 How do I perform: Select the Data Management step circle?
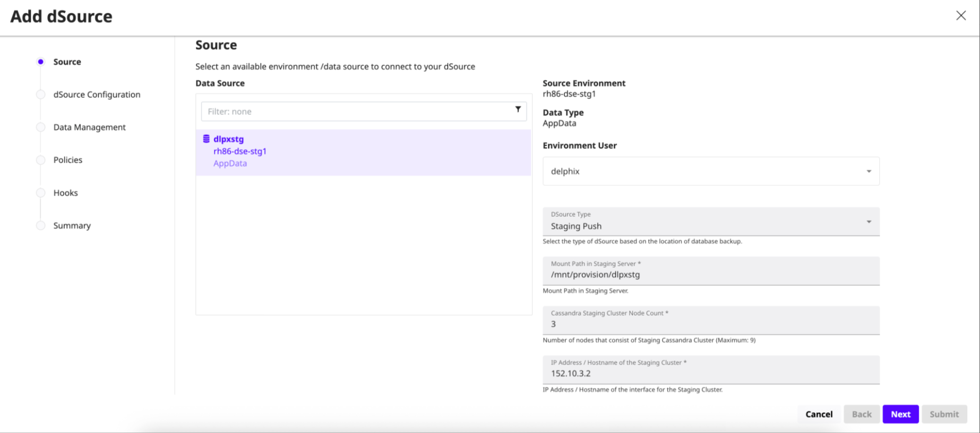tap(41, 128)
